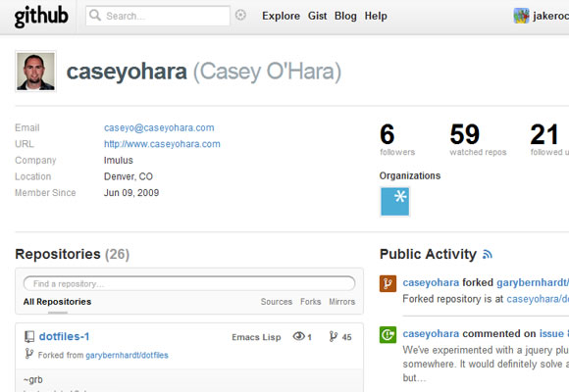Click caseyohara in commented activity entry
The width and height of the screenshot is (569, 392).
click(431, 333)
